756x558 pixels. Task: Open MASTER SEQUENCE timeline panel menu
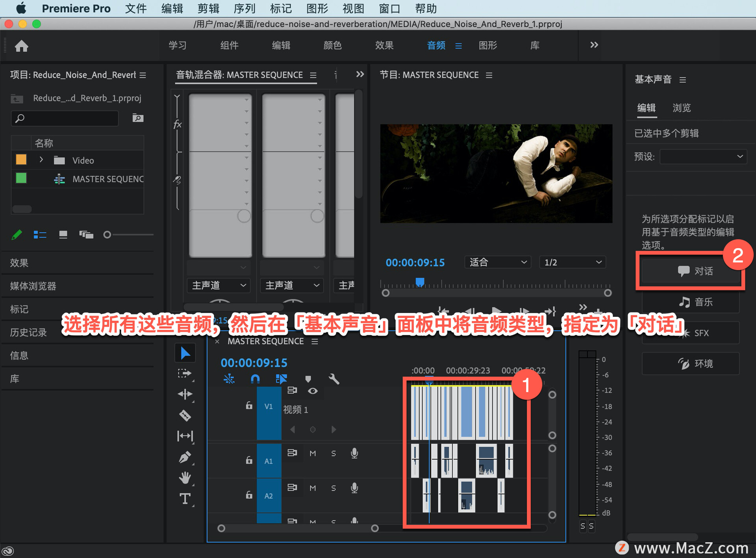click(315, 341)
